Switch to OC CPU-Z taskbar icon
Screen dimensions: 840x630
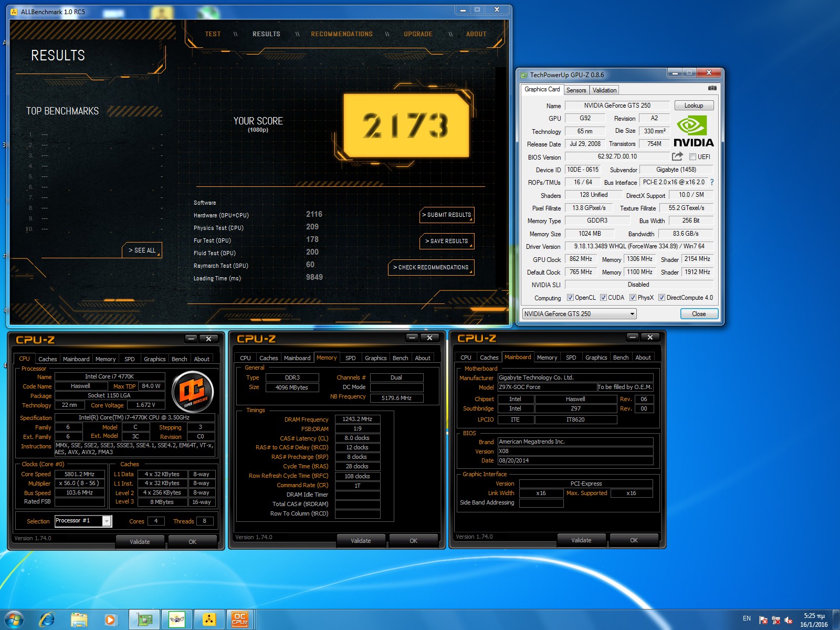point(240,620)
